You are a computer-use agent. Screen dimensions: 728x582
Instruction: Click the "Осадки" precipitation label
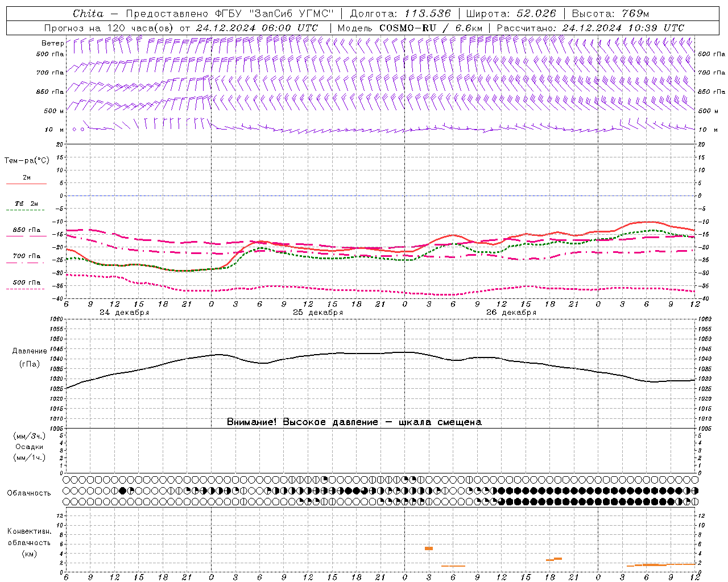coord(29,447)
